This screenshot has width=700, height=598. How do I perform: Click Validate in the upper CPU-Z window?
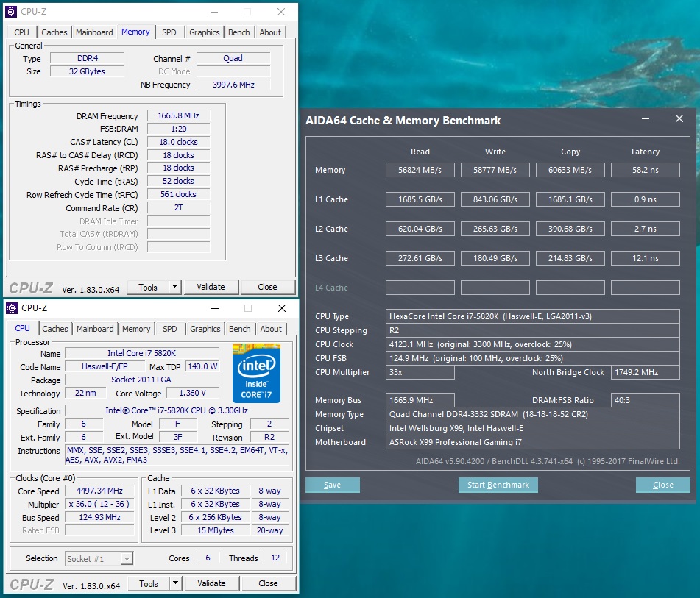point(211,287)
